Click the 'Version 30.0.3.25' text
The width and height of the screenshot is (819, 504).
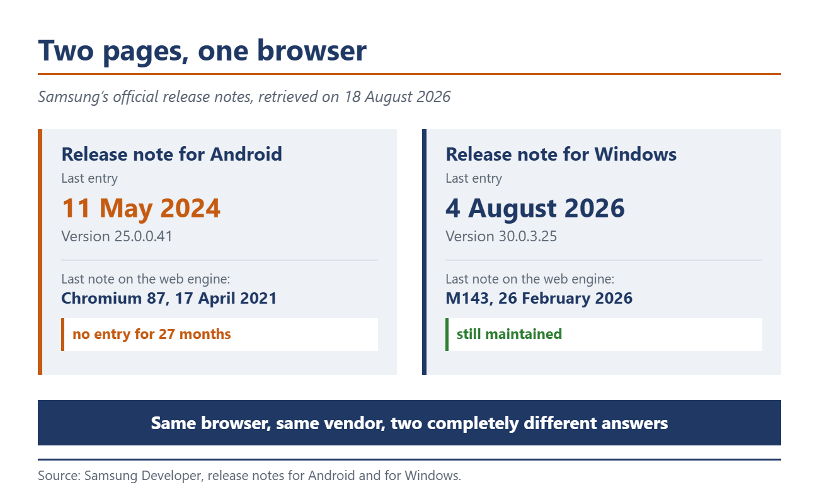(501, 236)
